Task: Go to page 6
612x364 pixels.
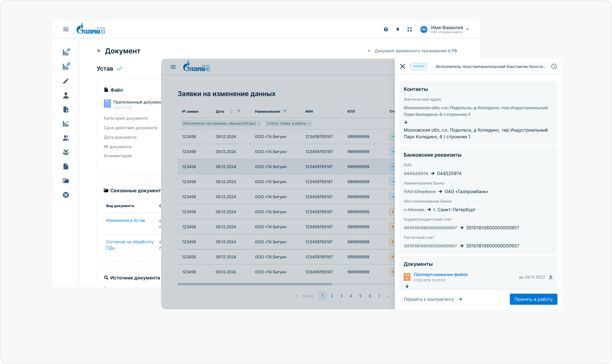Action: click(x=370, y=296)
